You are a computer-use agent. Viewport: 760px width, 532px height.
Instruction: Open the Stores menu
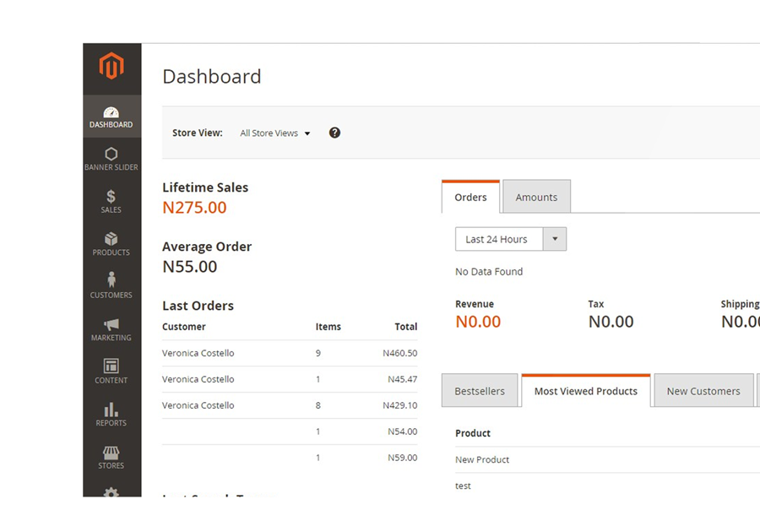[111, 458]
